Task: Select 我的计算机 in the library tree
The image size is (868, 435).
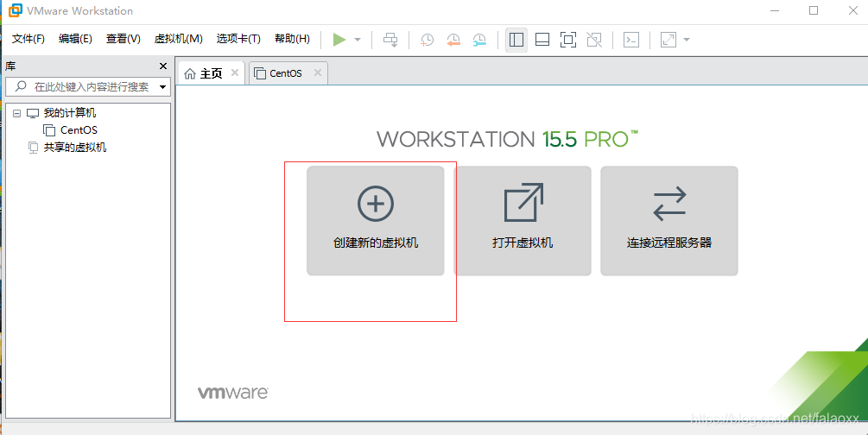Action: (x=70, y=113)
